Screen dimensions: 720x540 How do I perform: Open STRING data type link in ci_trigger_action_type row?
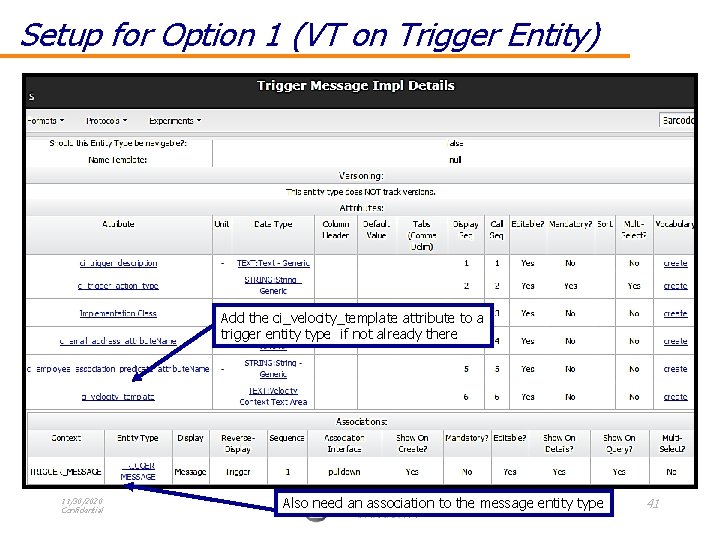tap(273, 285)
